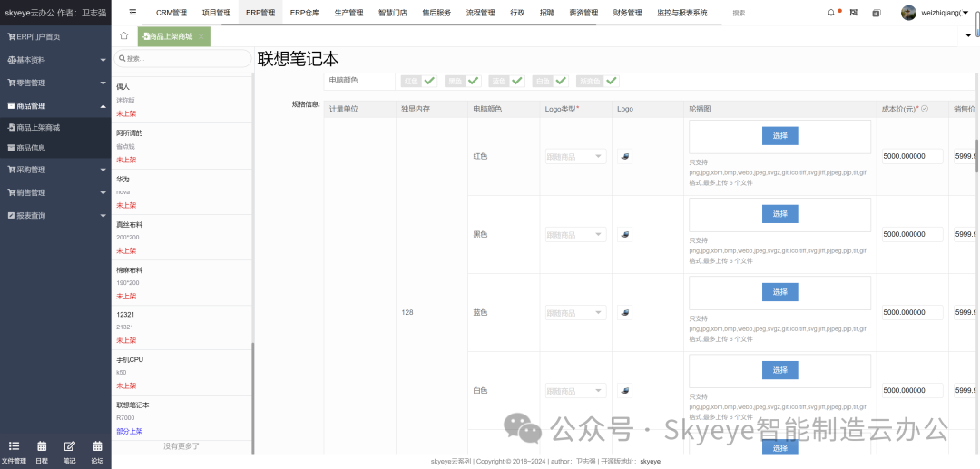Expand the 报表查询 sidebar menu

[55, 216]
